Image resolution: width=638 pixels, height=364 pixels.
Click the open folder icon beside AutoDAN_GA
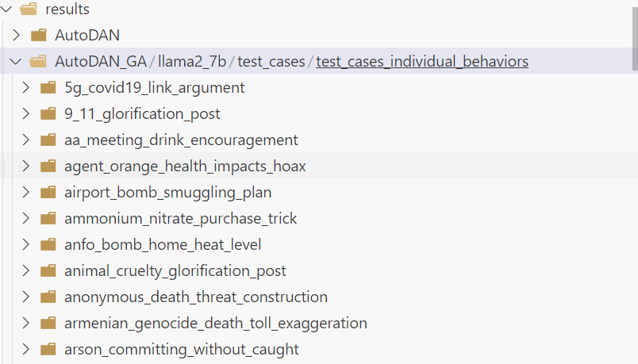(38, 61)
